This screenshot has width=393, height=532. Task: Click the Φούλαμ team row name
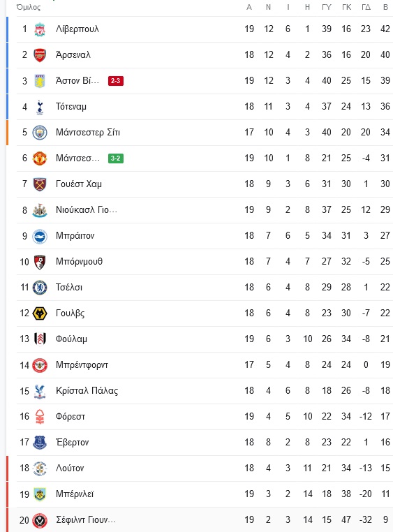[71, 339]
